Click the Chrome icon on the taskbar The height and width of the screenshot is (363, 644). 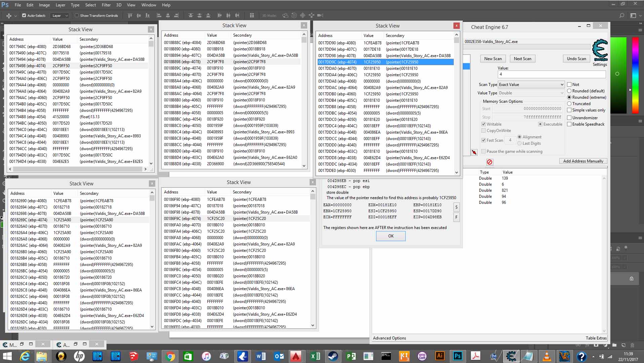(170, 356)
